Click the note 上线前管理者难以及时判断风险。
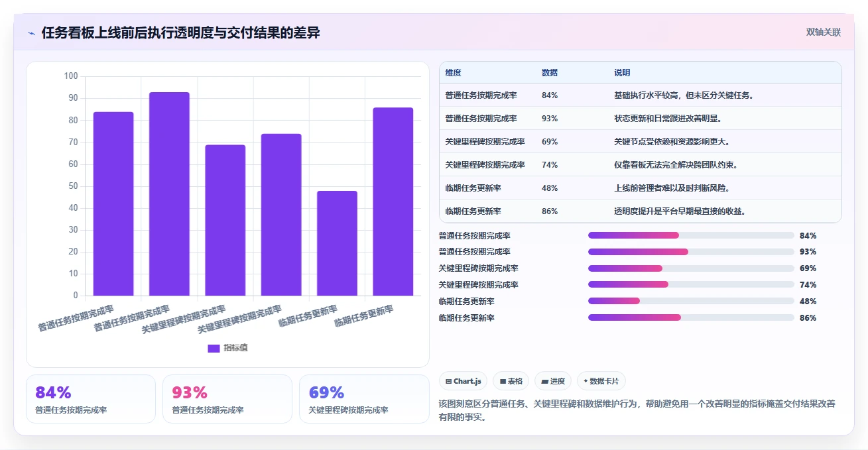Image resolution: width=868 pixels, height=450 pixels. tap(672, 188)
